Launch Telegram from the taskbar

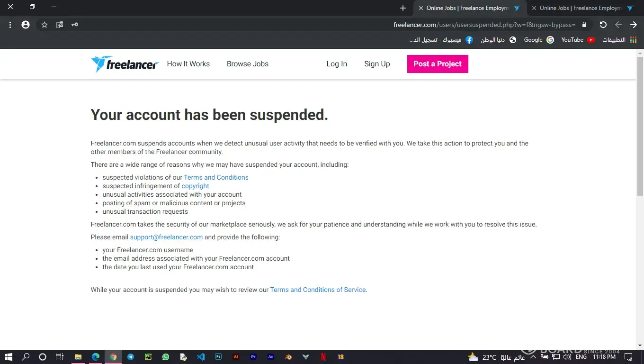(131, 357)
